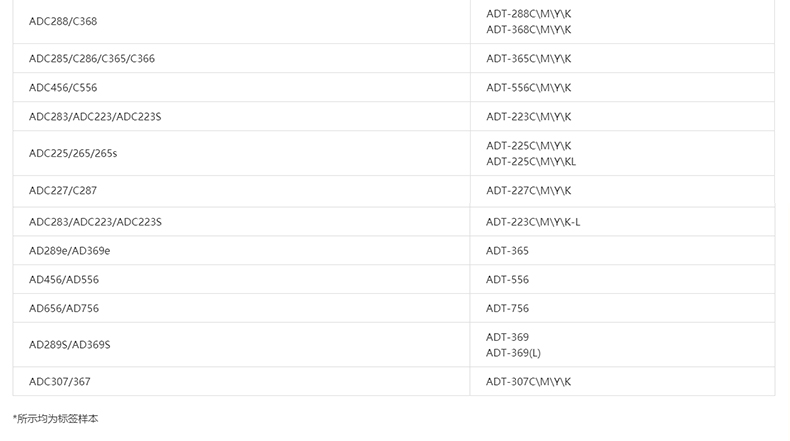The height and width of the screenshot is (441, 790).
Task: Click the AD656/AD756 model cell
Action: point(64,308)
